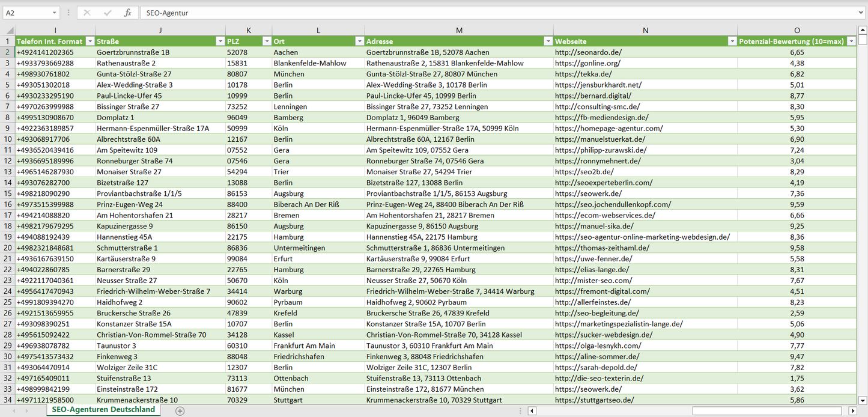Click vertical scrollbar down arrow

[x=863, y=400]
